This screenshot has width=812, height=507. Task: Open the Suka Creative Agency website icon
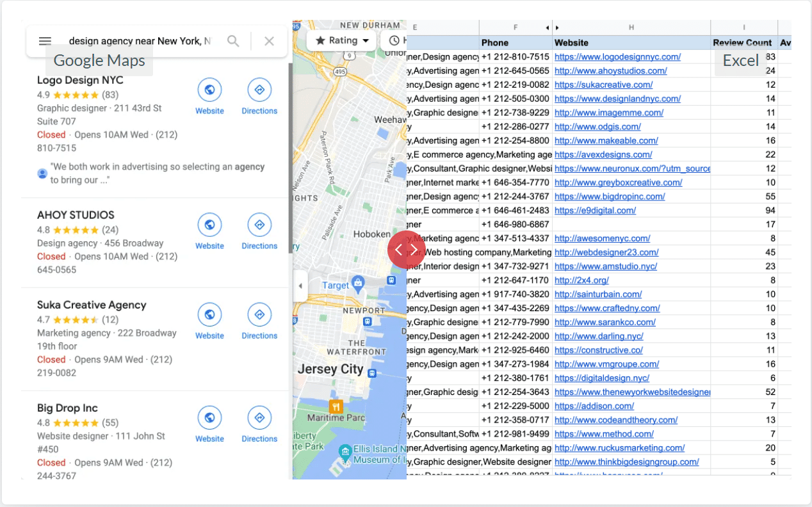(x=209, y=315)
